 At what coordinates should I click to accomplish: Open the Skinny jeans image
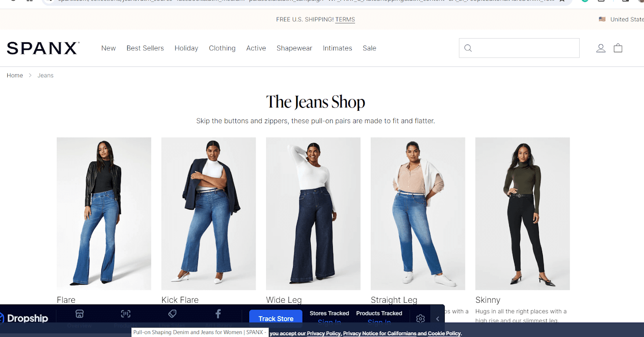point(522,214)
